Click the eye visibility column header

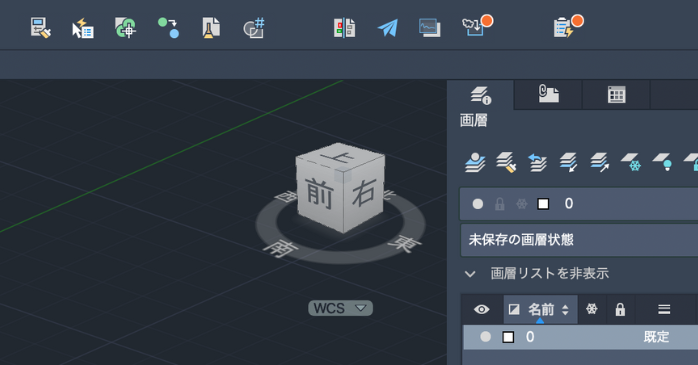point(482,309)
